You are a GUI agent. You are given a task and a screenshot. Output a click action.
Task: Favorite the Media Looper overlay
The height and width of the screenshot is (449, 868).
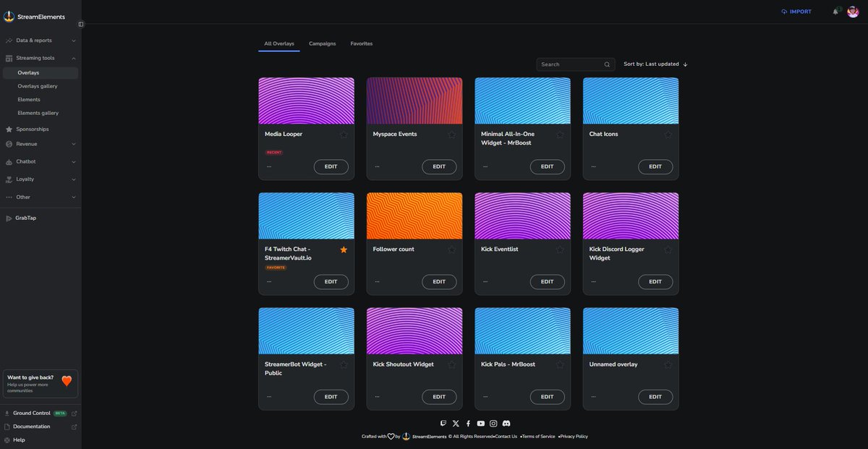[344, 134]
